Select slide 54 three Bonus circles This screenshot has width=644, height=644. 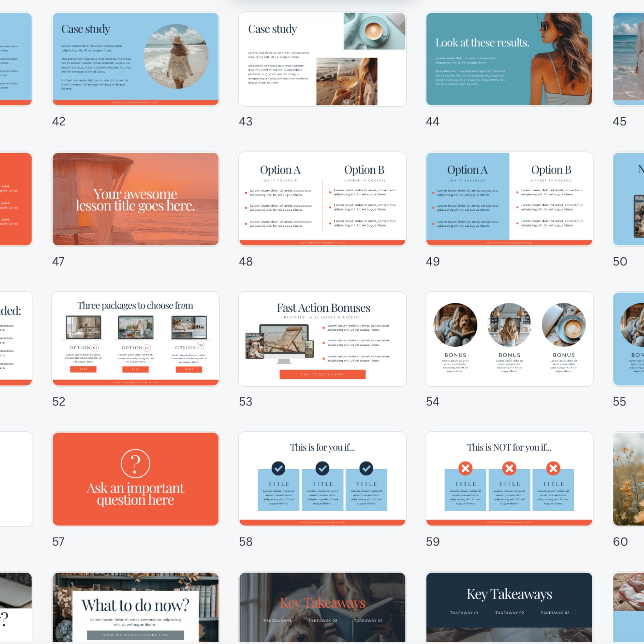(x=509, y=339)
